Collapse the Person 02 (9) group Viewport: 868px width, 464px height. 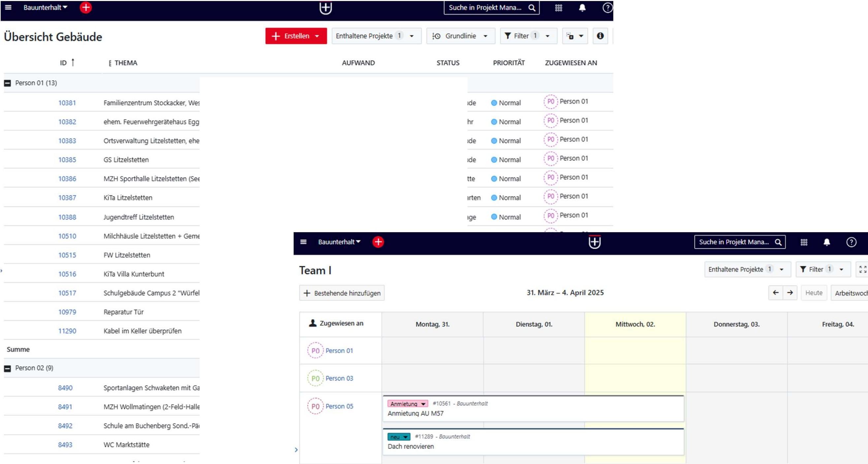[7, 368]
